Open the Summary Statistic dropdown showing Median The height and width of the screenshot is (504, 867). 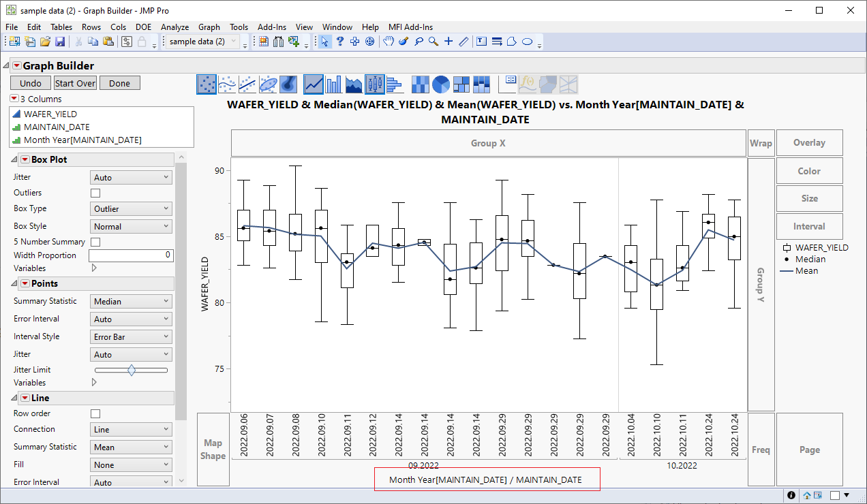pos(131,301)
